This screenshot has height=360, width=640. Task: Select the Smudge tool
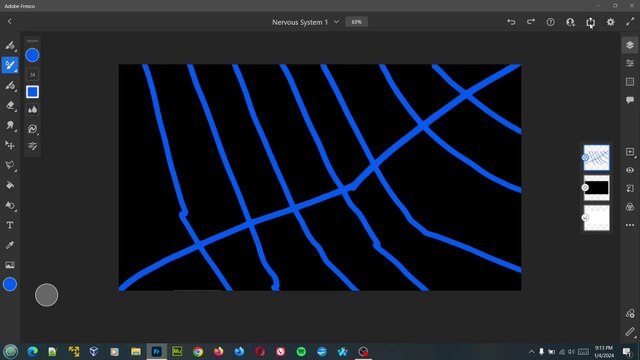tap(10, 125)
